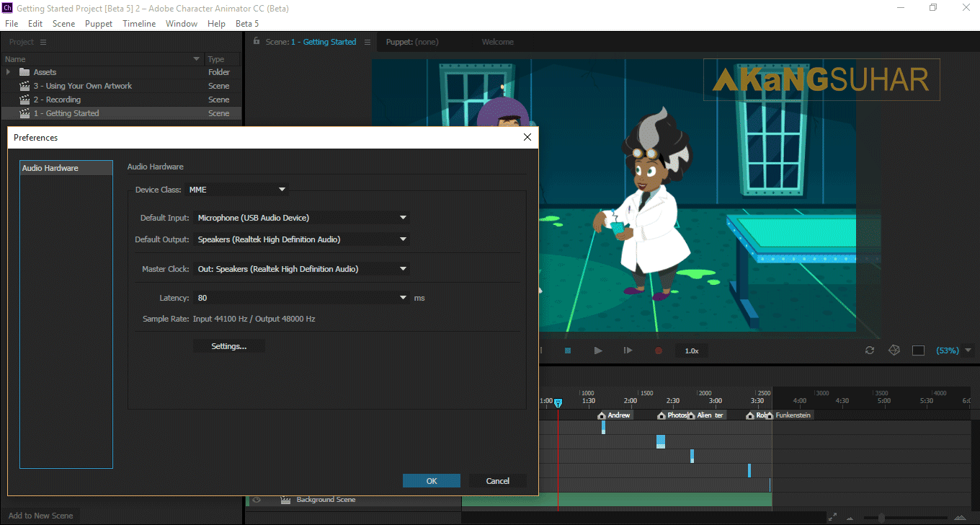Click the fit-timeline expand arrows icon
This screenshot has width=980, height=525.
click(x=833, y=517)
